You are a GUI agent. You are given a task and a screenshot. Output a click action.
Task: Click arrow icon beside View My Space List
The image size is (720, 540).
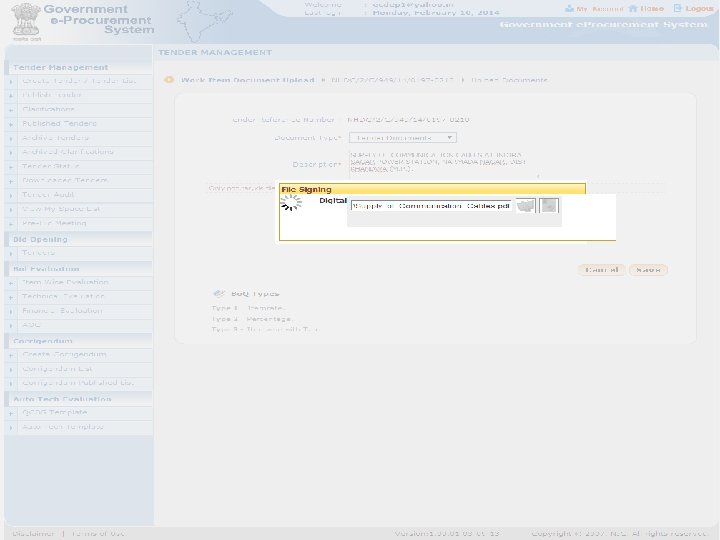(11, 210)
